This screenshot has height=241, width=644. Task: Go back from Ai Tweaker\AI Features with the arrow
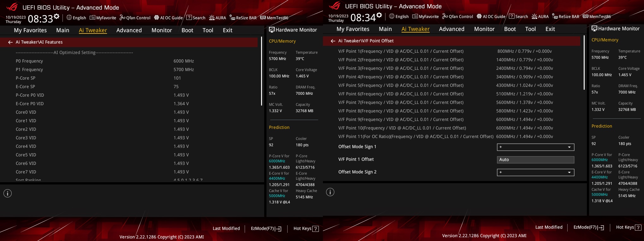(10, 42)
